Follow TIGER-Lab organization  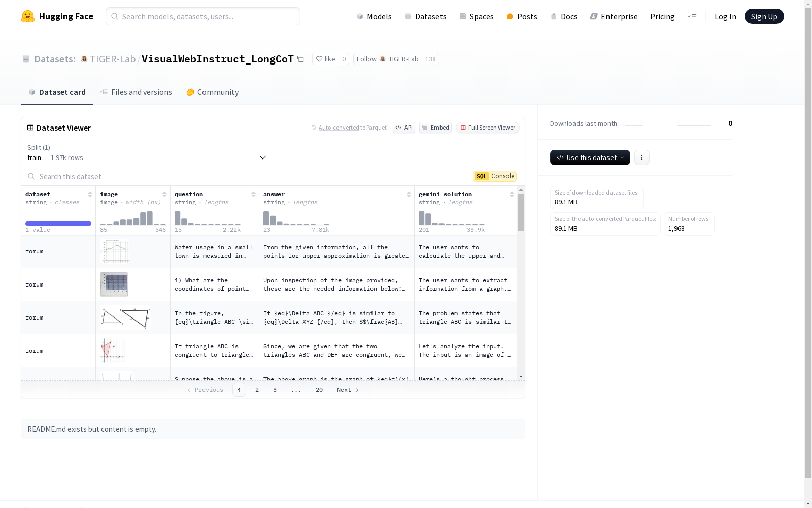[x=388, y=59]
